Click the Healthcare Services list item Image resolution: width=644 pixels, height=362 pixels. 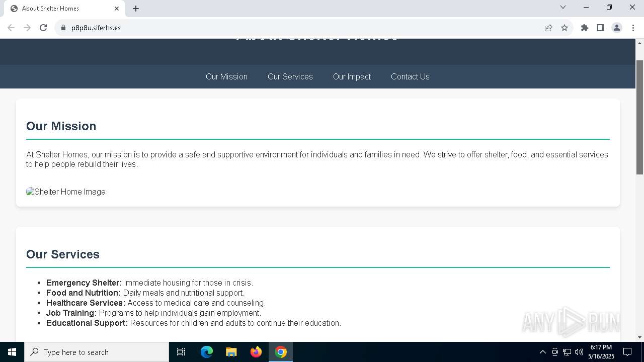tap(156, 303)
